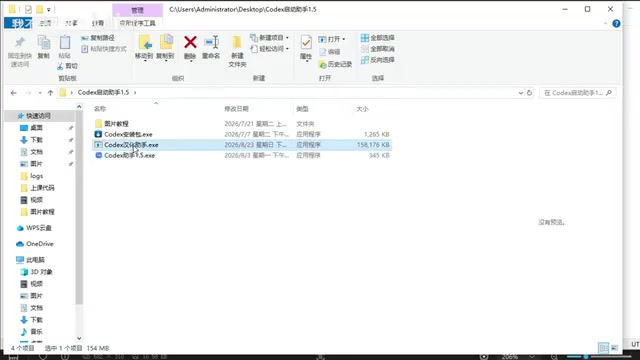
Task: Go up one folder level
Action: point(50,93)
